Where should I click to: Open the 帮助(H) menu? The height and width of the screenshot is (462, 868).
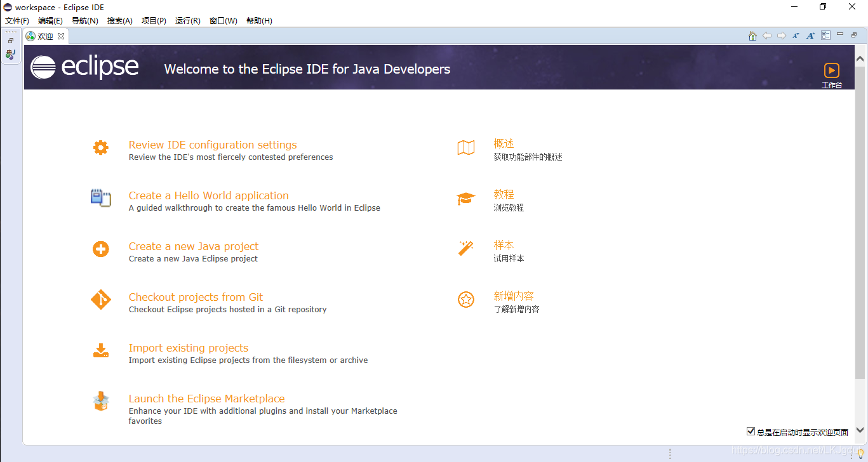(x=259, y=21)
